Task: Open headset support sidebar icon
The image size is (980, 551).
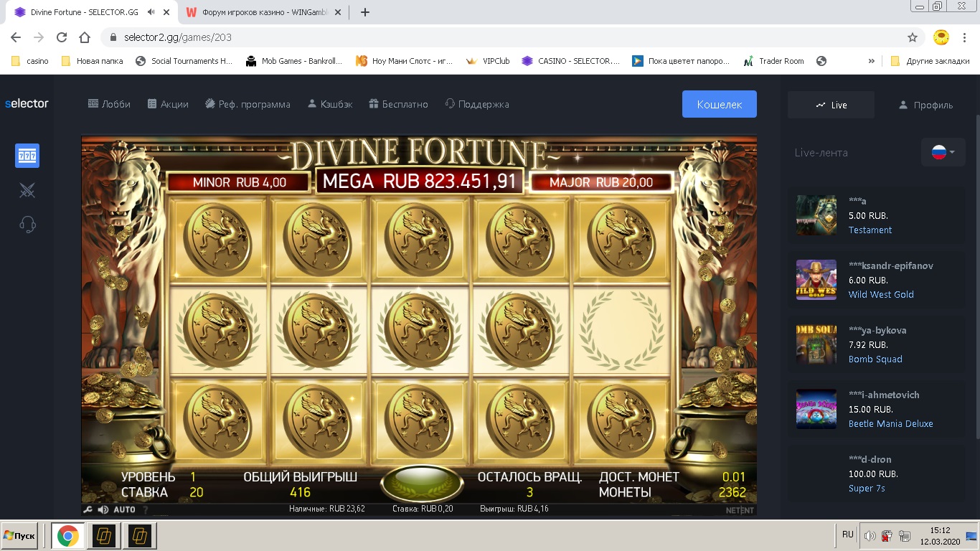Action: [x=27, y=225]
